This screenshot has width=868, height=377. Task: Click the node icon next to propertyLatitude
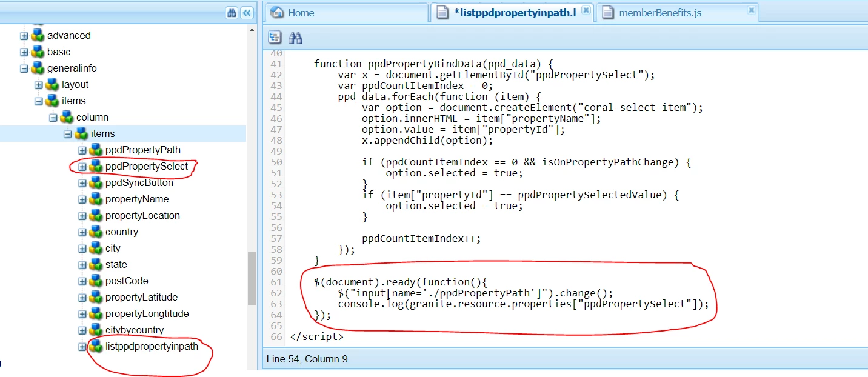pyautogui.click(x=96, y=297)
